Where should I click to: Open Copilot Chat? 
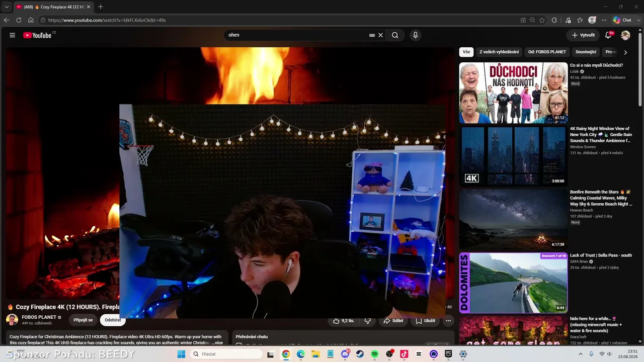tap(622, 20)
